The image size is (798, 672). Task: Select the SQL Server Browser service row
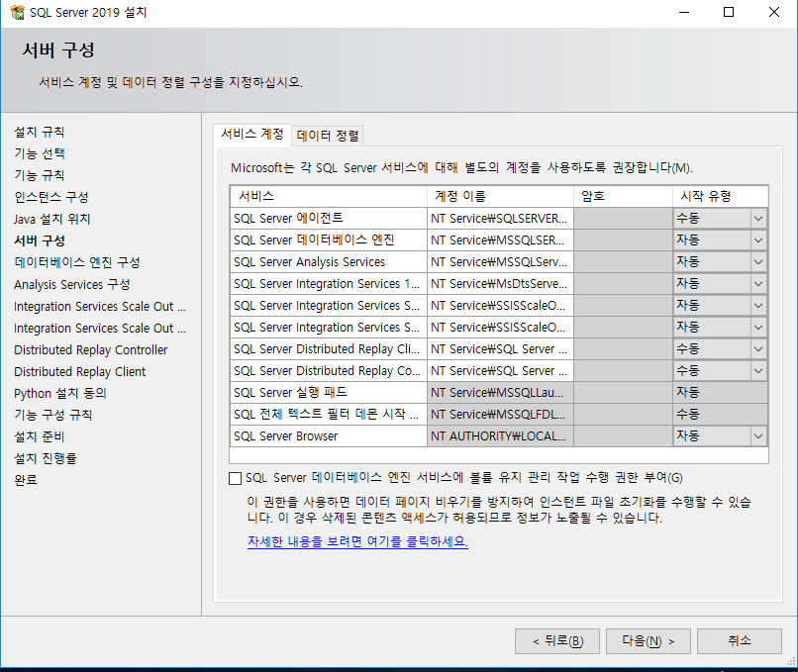329,436
